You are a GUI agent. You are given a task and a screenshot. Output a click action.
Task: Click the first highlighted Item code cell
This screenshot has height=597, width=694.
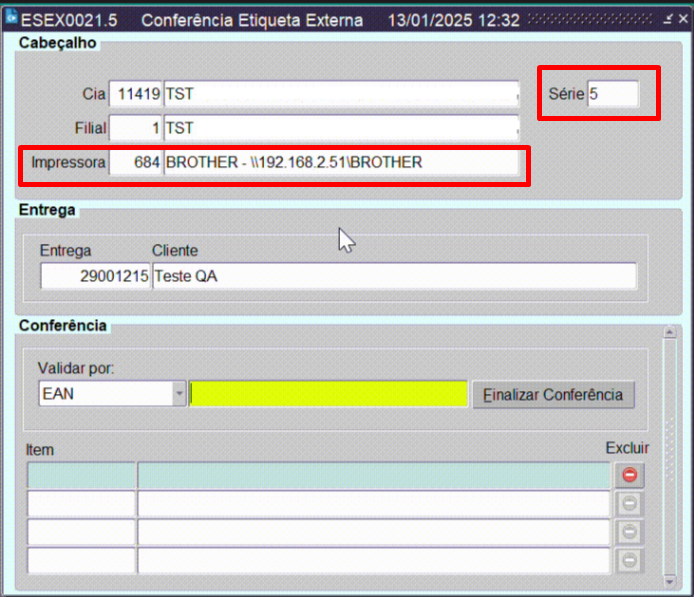[81, 475]
